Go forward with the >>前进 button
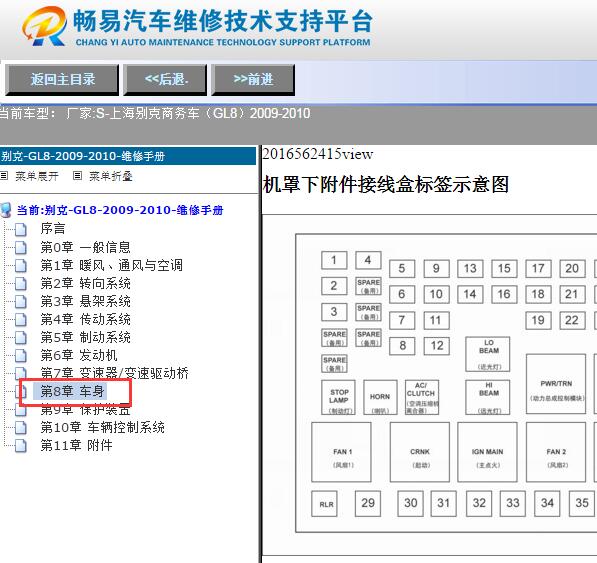The height and width of the screenshot is (563, 597). click(x=253, y=80)
